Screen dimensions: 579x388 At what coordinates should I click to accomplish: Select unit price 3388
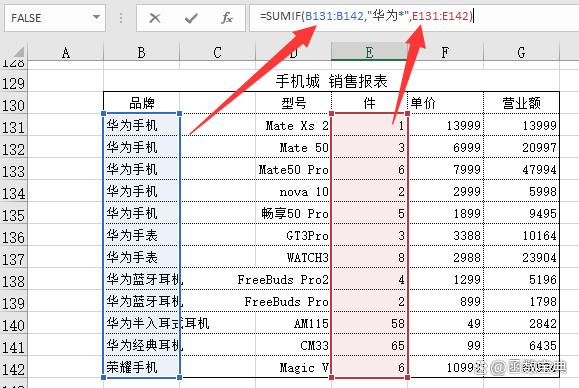(445, 235)
